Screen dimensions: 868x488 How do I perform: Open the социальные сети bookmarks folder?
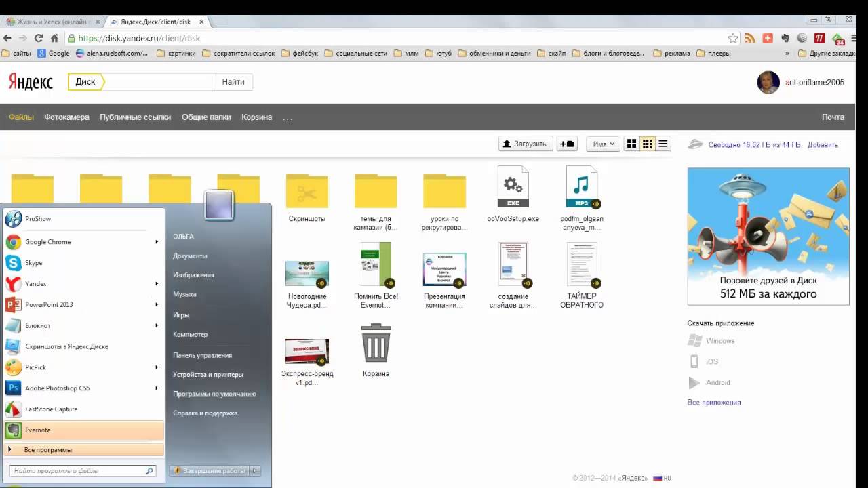[356, 54]
